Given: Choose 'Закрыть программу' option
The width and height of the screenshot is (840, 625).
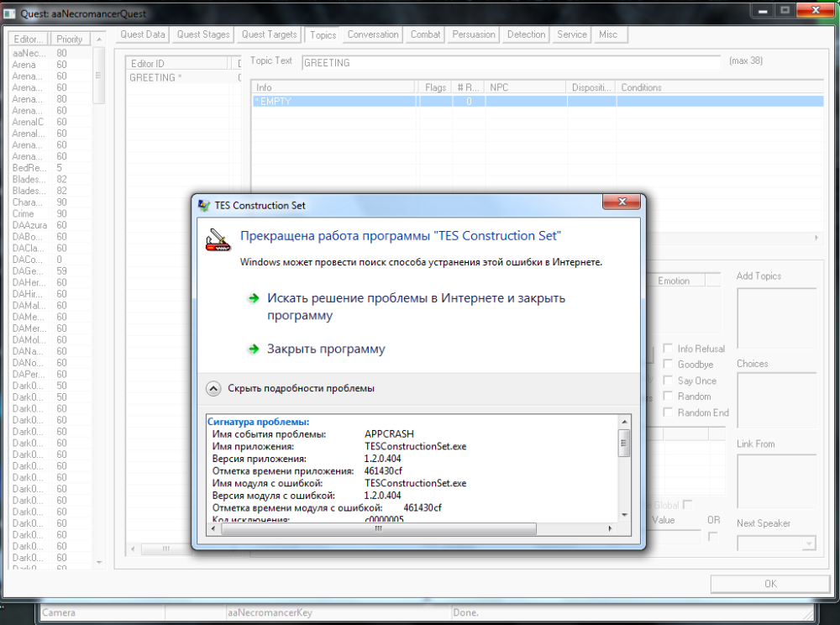Looking at the screenshot, I should pyautogui.click(x=326, y=349).
